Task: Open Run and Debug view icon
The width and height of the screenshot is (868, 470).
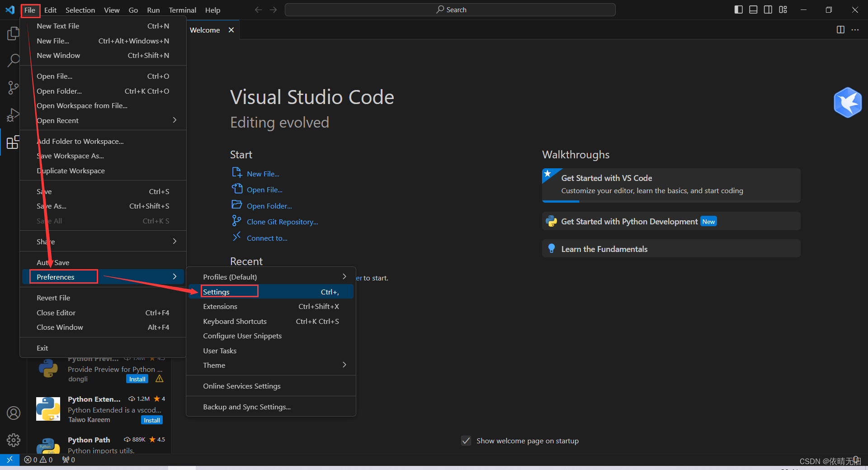Action: [13, 115]
